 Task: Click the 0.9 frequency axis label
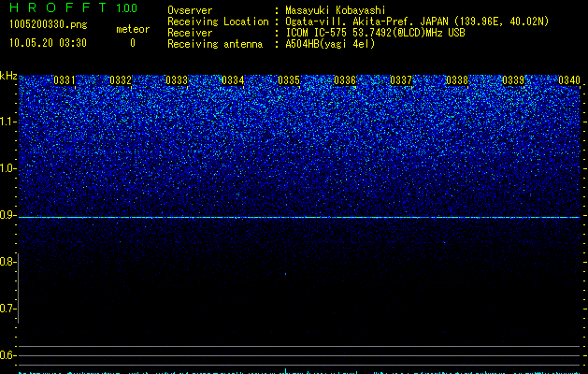coord(7,215)
